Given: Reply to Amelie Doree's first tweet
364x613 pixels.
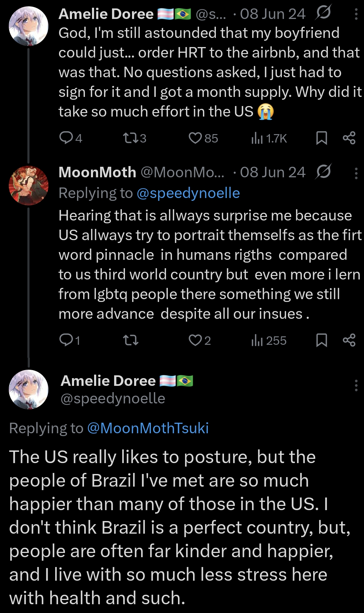Looking at the screenshot, I should click(x=66, y=138).
